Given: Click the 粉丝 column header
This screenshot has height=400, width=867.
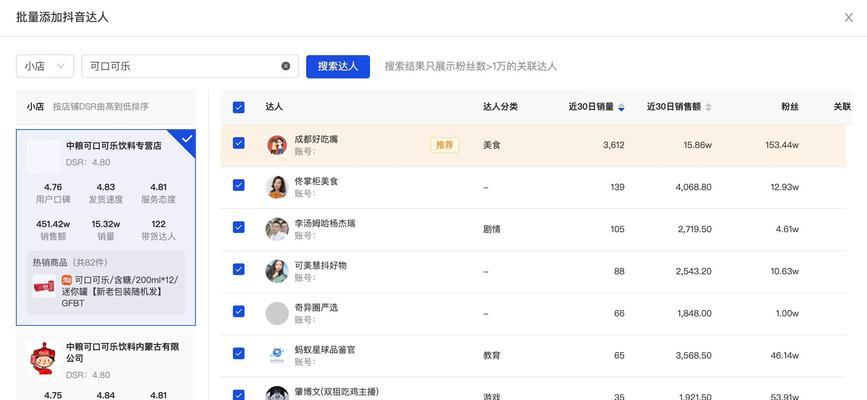Looking at the screenshot, I should 790,107.
